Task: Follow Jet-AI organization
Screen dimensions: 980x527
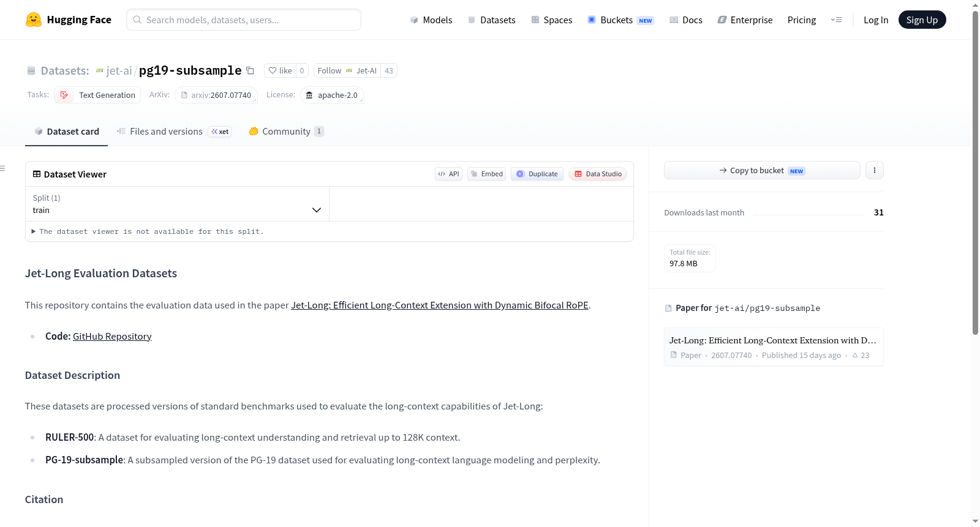Action: click(347, 70)
